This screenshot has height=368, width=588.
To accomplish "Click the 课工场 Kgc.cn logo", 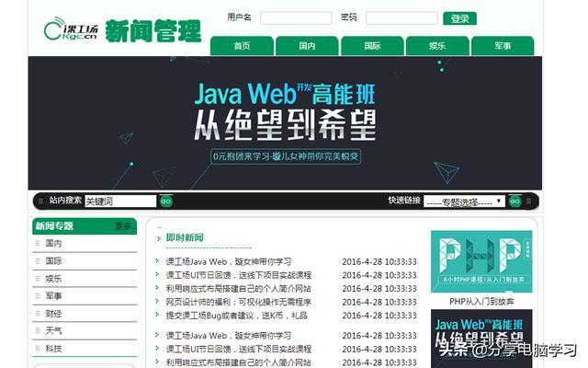I will pyautogui.click(x=71, y=29).
